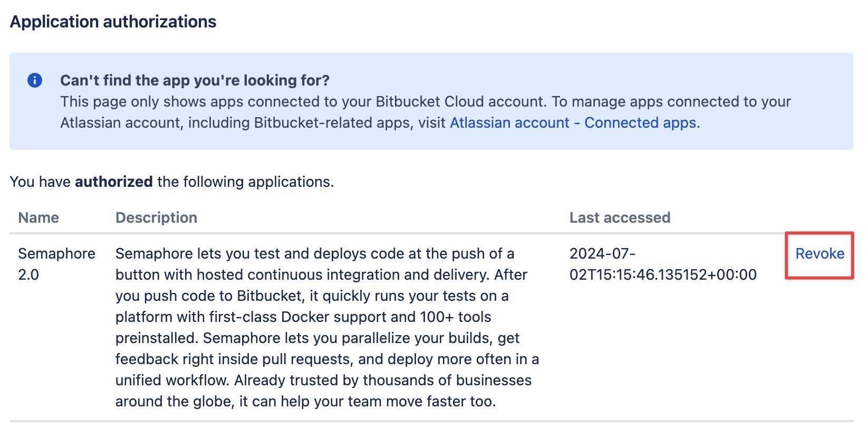The height and width of the screenshot is (437, 868).
Task: Click the blue info icon in banner
Action: point(35,80)
